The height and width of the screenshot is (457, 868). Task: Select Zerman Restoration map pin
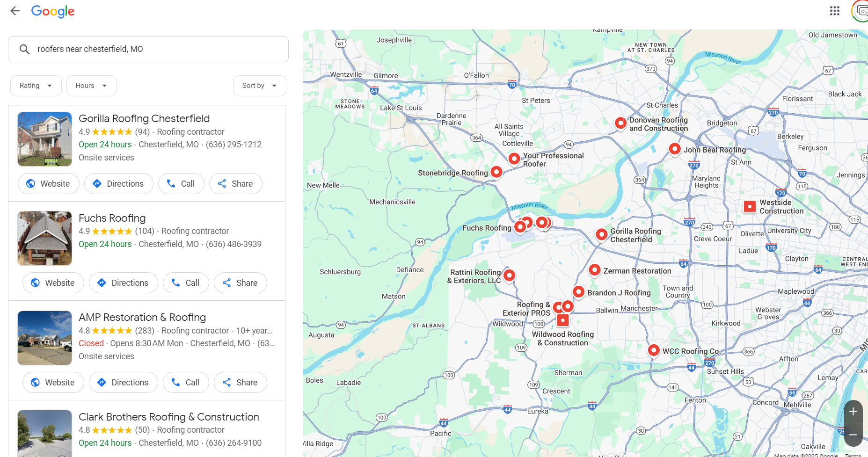594,270
